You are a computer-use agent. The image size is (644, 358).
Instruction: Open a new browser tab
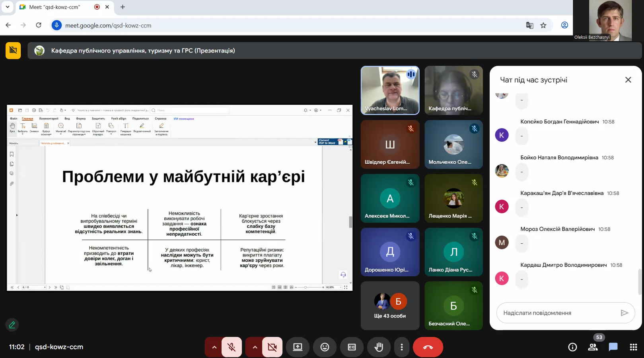[123, 7]
